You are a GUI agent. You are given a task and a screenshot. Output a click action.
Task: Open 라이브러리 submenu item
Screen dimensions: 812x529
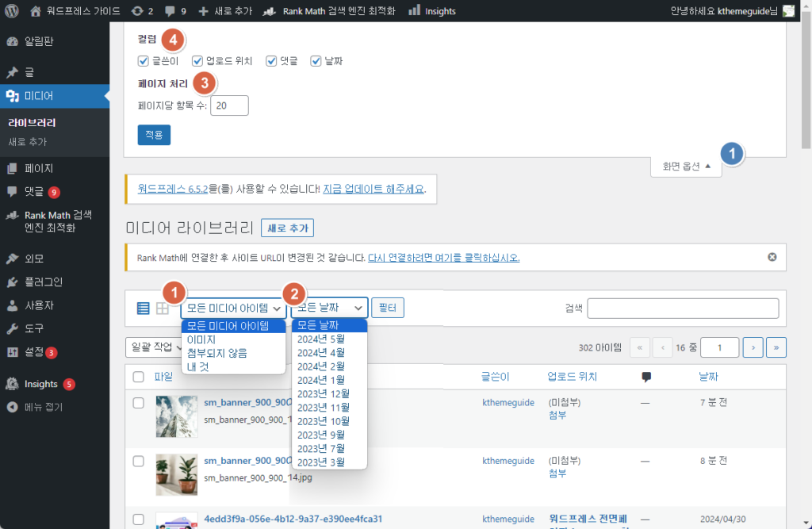(32, 123)
